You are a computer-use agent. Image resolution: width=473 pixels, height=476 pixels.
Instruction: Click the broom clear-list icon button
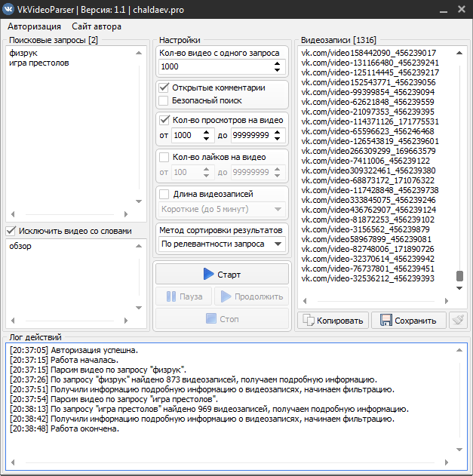pyautogui.click(x=458, y=320)
